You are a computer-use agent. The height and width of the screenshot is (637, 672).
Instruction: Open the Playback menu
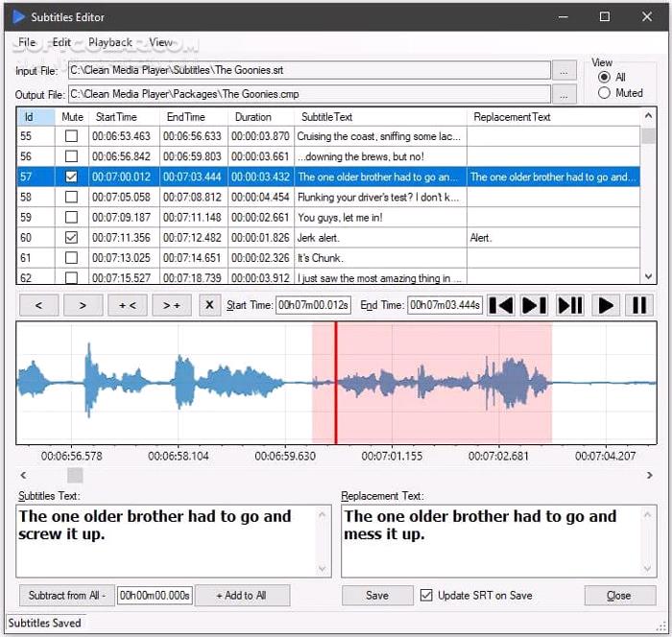tap(110, 42)
